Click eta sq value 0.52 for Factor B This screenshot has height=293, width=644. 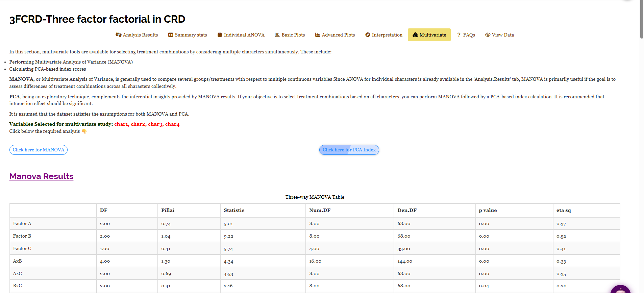point(561,236)
